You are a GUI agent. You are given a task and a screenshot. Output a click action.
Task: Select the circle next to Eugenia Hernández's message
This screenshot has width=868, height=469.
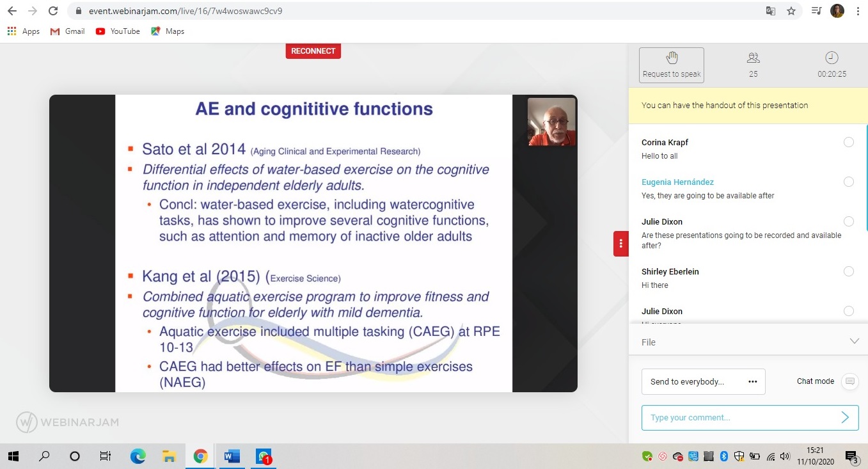849,182
